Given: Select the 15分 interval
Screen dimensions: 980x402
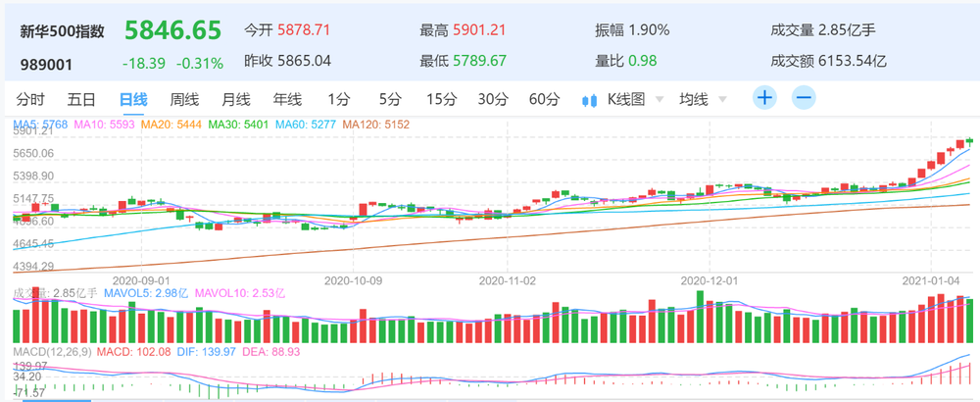Looking at the screenshot, I should 441,99.
